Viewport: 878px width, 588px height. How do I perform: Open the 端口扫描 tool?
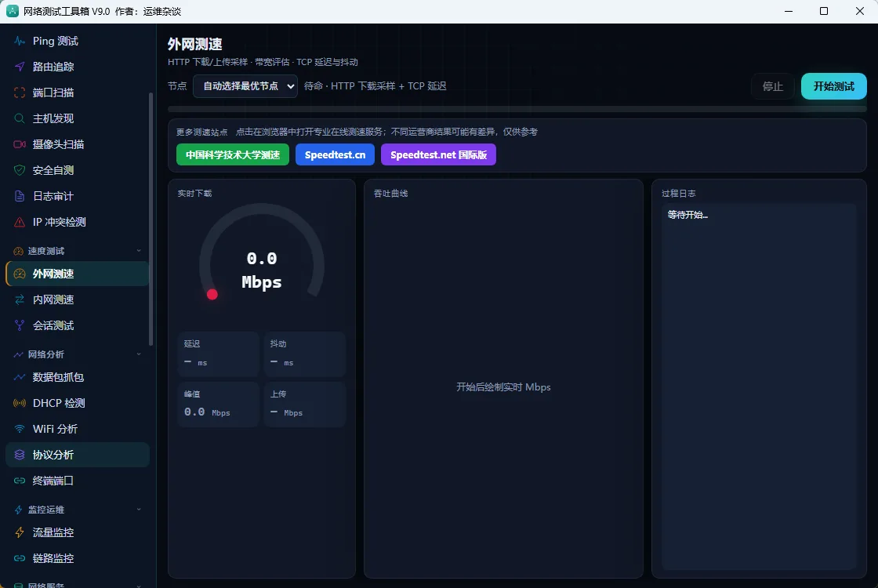click(x=78, y=93)
